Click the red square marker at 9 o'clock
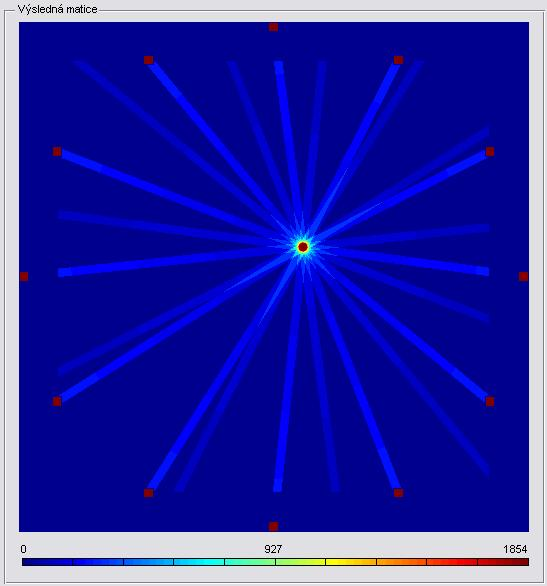This screenshot has width=547, height=586. [24, 276]
